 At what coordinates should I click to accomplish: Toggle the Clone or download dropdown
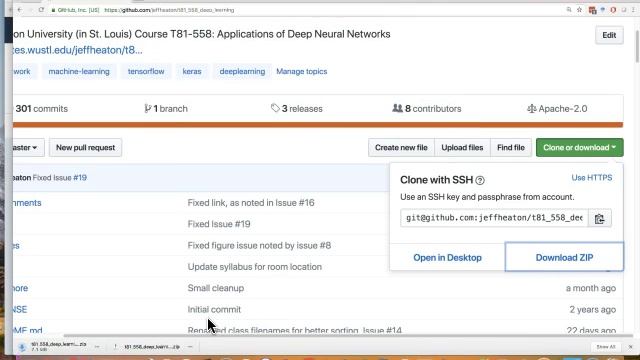coord(580,148)
